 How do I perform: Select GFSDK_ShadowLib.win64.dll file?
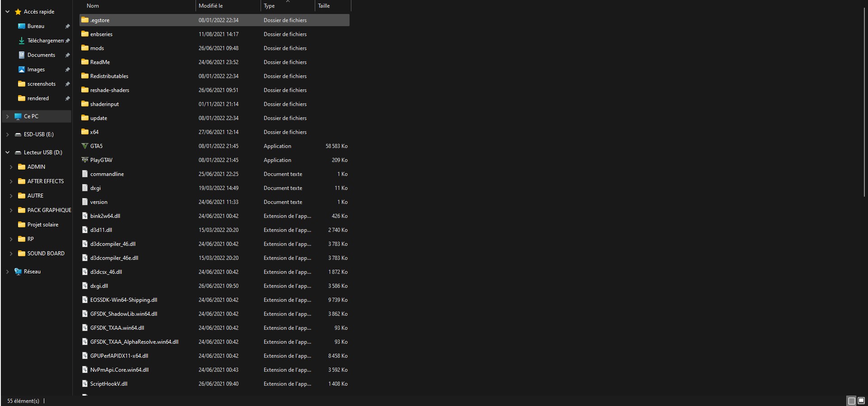124,314
